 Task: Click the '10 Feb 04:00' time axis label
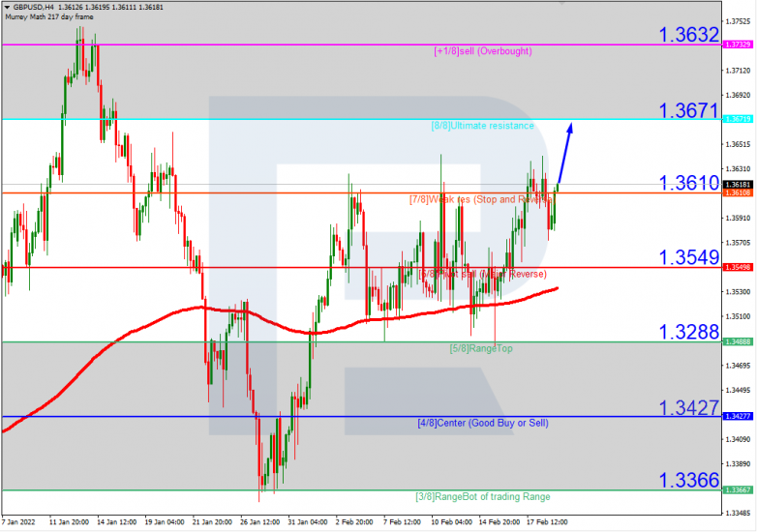(x=451, y=522)
